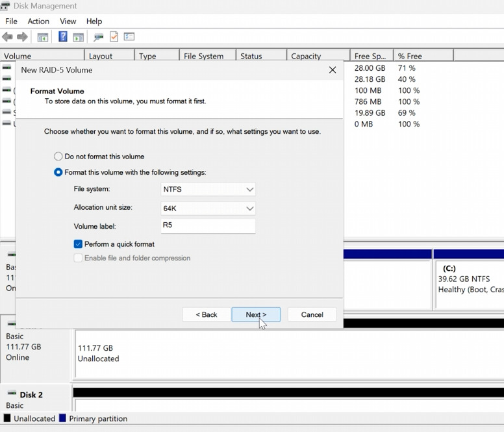The width and height of the screenshot is (504, 432).
Task: Open Help via blue question mark icon
Action: pyautogui.click(x=63, y=36)
